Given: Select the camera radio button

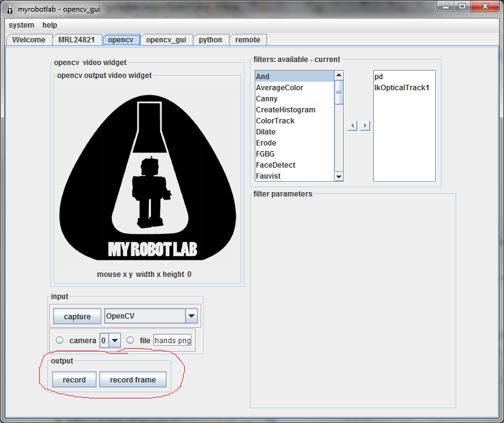Looking at the screenshot, I should 60,340.
